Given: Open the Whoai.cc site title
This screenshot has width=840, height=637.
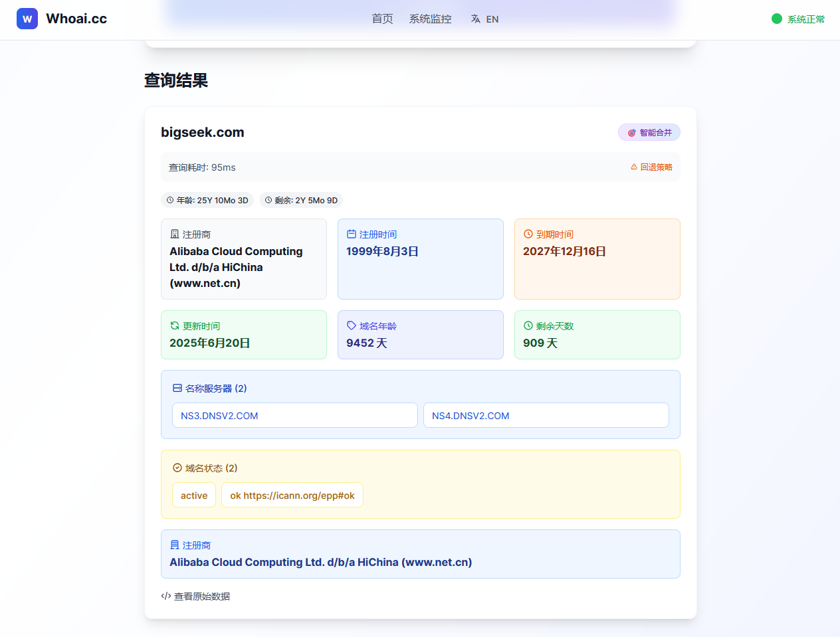Looking at the screenshot, I should click(76, 19).
